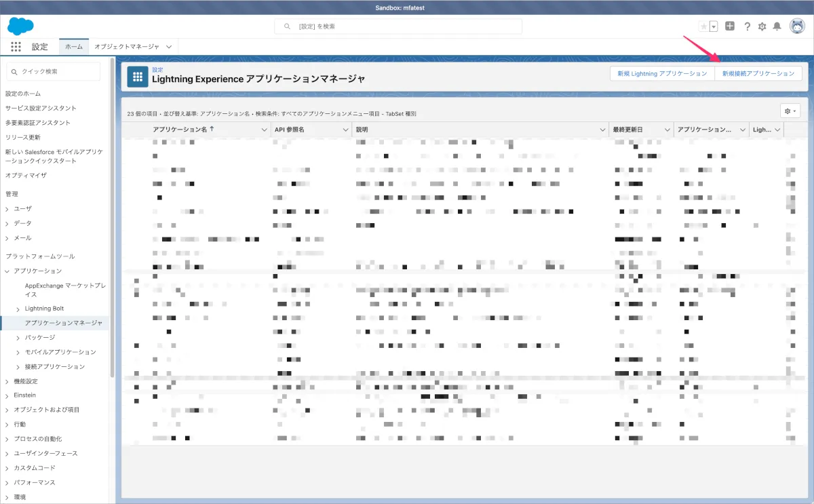
Task: Click the quick find box in sidebar
Action: pyautogui.click(x=53, y=71)
